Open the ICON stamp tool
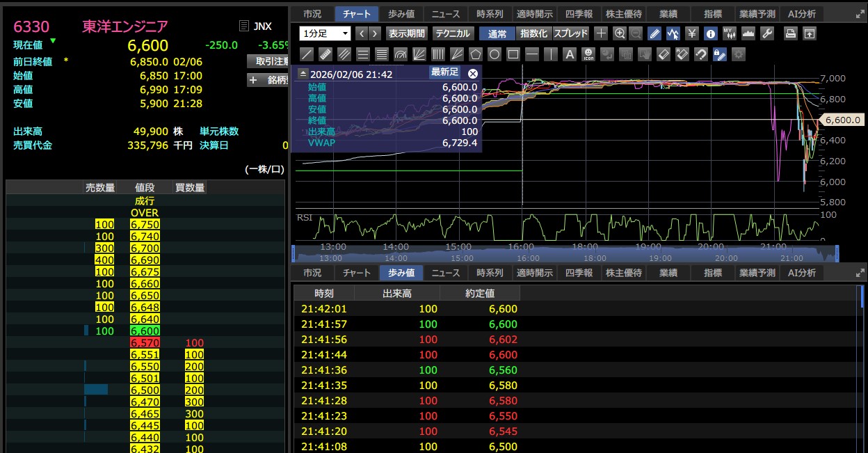Screen dimensions: 868x453 point(588,54)
